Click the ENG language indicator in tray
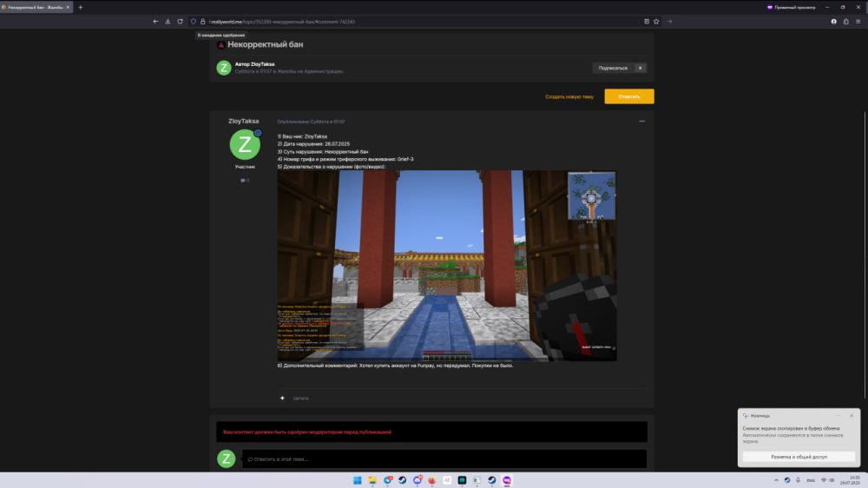This screenshot has height=488, width=868. coord(811,480)
